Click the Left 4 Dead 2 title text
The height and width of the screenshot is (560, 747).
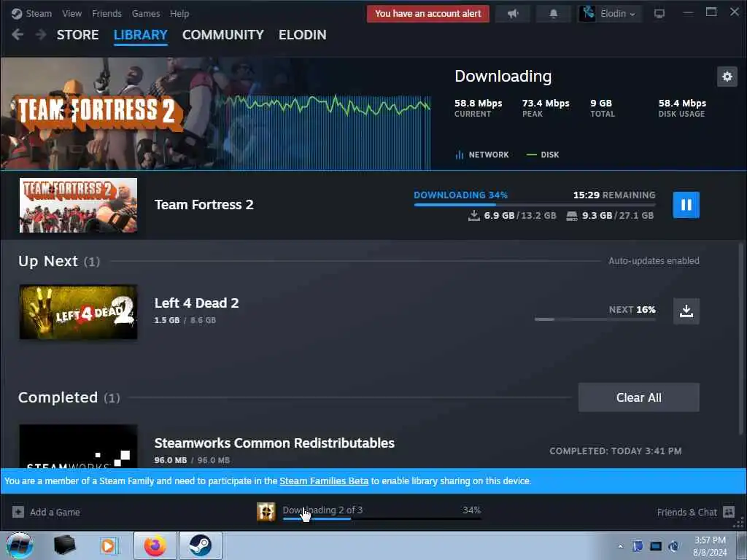pyautogui.click(x=196, y=303)
